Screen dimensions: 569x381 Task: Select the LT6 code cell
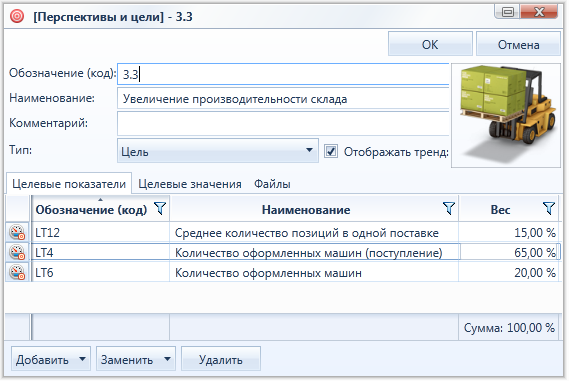101,273
